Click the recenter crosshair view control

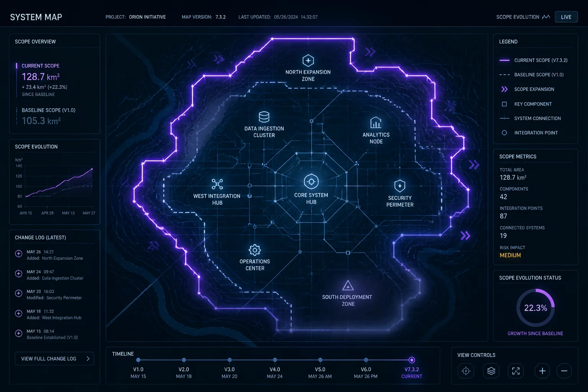click(466, 371)
